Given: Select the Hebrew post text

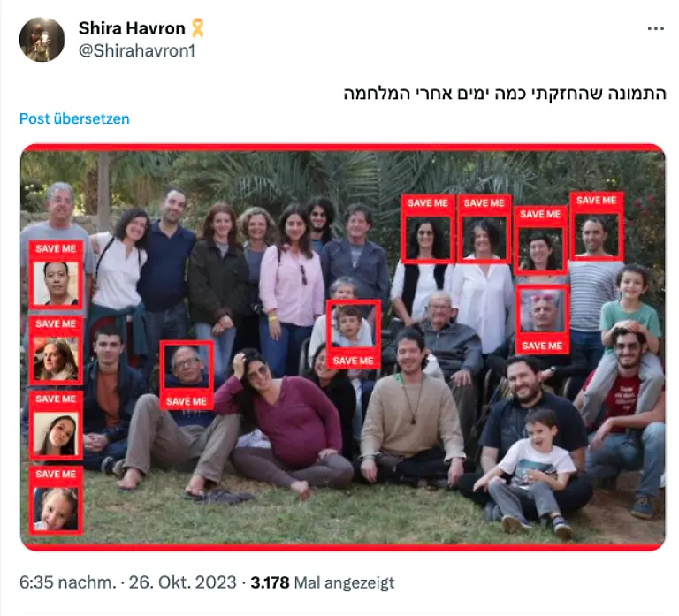Looking at the screenshot, I should coord(505,94).
